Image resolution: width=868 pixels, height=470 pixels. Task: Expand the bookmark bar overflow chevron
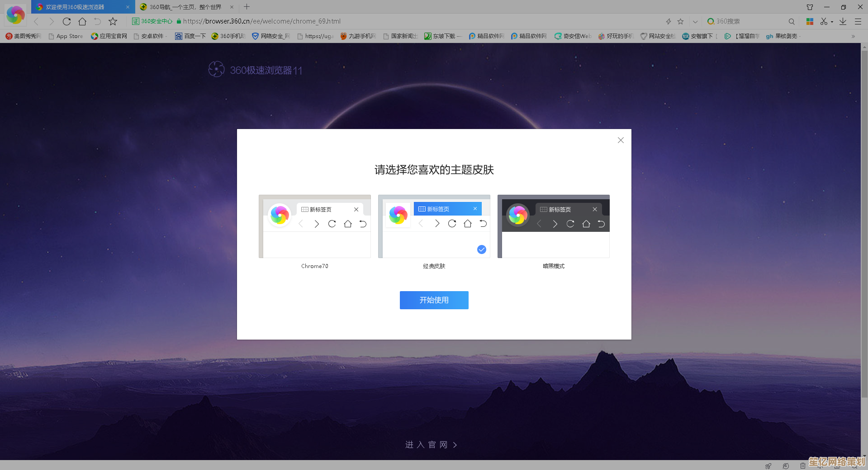[x=854, y=36]
